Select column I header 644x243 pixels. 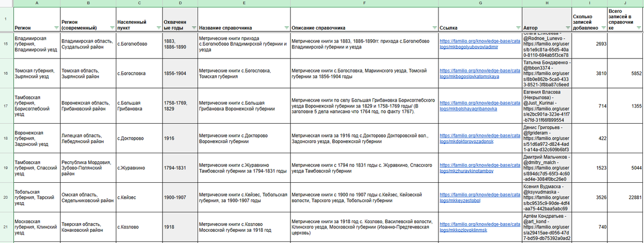589,3
